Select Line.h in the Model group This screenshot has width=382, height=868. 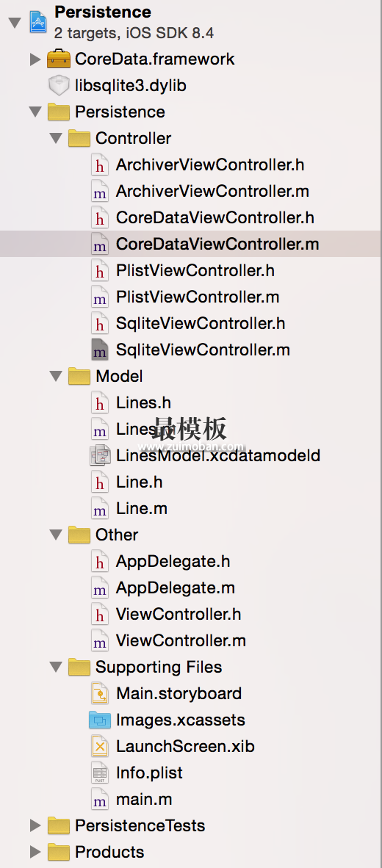click(139, 482)
